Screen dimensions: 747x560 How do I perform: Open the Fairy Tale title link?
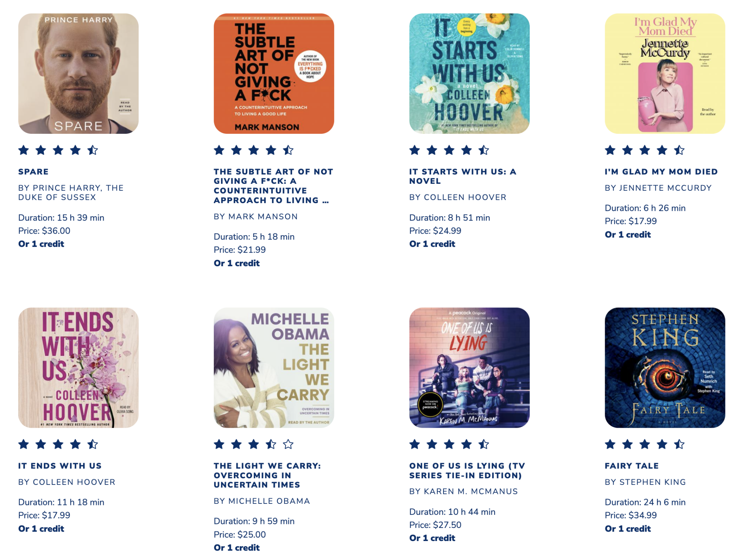[x=632, y=466]
